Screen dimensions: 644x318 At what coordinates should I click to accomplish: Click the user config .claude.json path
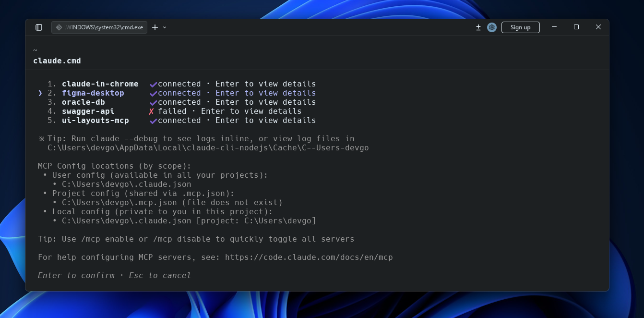click(126, 184)
